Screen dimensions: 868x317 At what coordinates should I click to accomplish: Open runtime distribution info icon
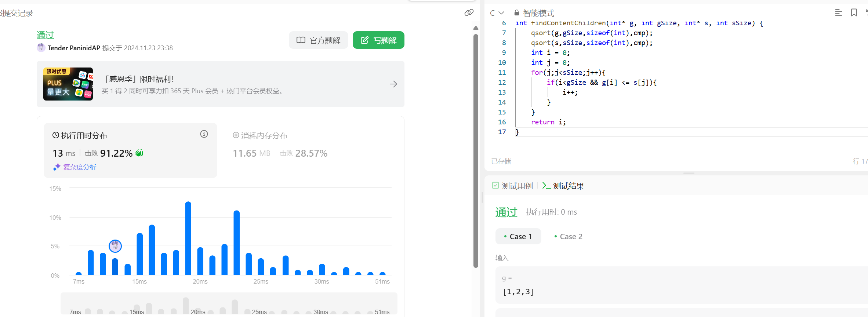coord(204,134)
